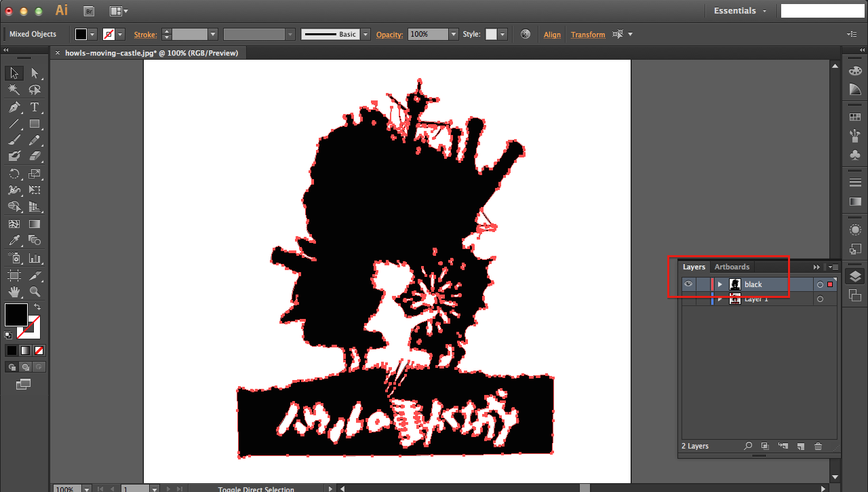Screen dimensions: 868x492
Task: Open the Align panel link
Action: (552, 35)
